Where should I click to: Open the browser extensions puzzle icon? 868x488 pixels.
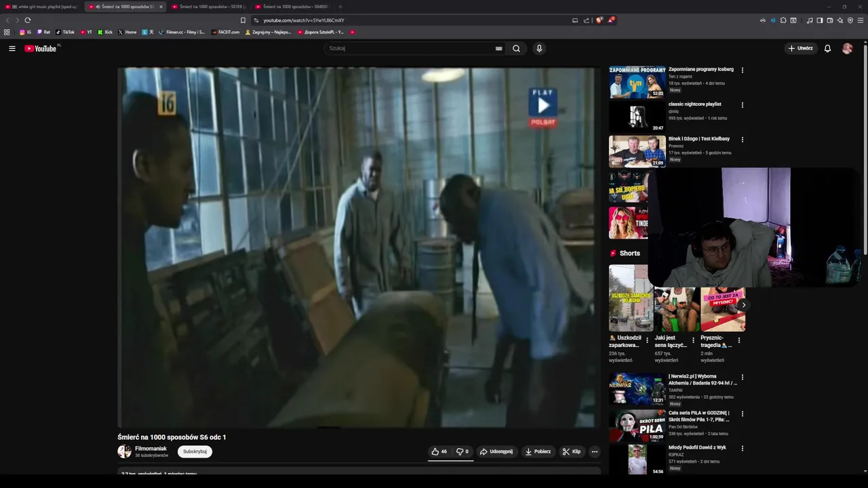tap(783, 20)
